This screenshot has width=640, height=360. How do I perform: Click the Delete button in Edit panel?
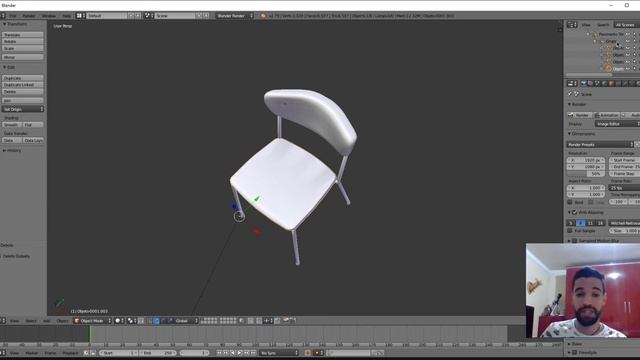coord(22,92)
